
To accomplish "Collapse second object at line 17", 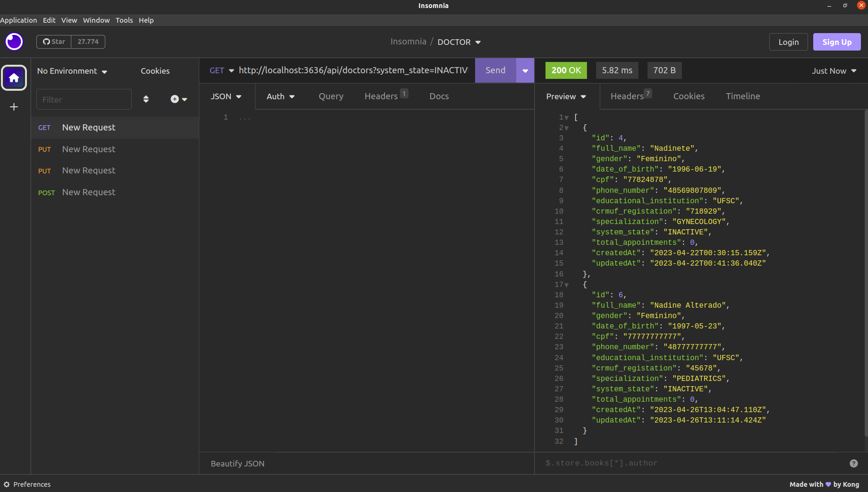I will pos(566,285).
